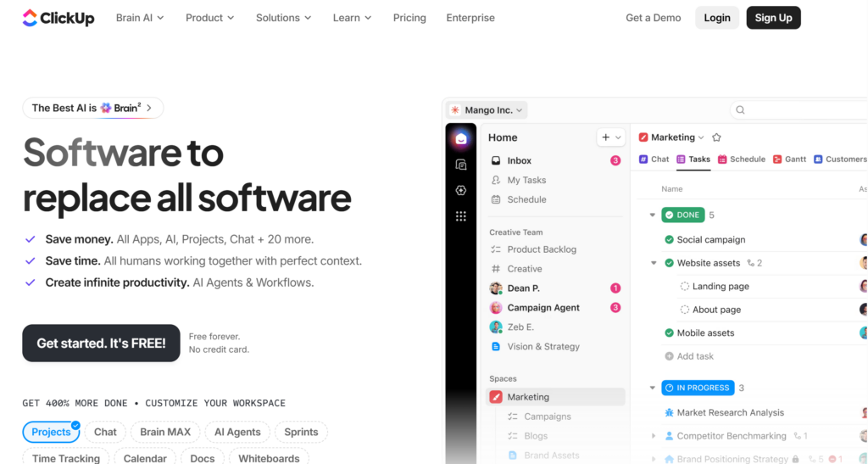This screenshot has width=868, height=464.
Task: Click the Inbox badge showing 3
Action: (615, 160)
